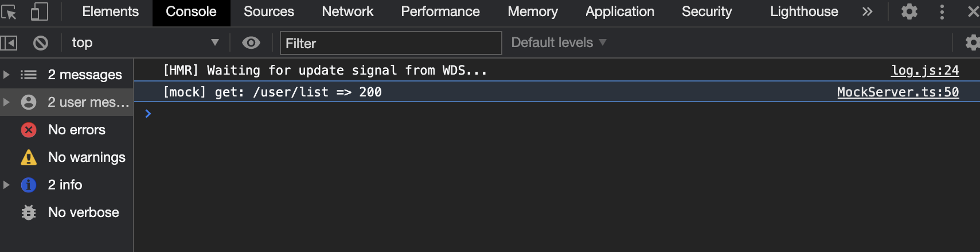Image resolution: width=980 pixels, height=252 pixels.
Task: Hide the console sidebar panel icon
Action: (9, 42)
